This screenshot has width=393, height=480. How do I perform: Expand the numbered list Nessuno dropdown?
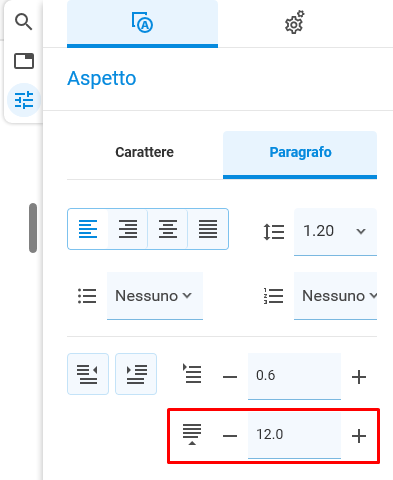click(x=335, y=296)
